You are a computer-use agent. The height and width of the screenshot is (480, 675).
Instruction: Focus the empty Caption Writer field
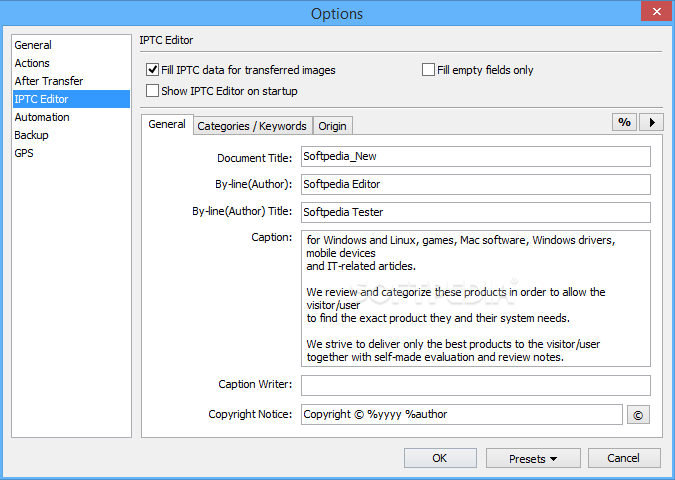[x=476, y=385]
